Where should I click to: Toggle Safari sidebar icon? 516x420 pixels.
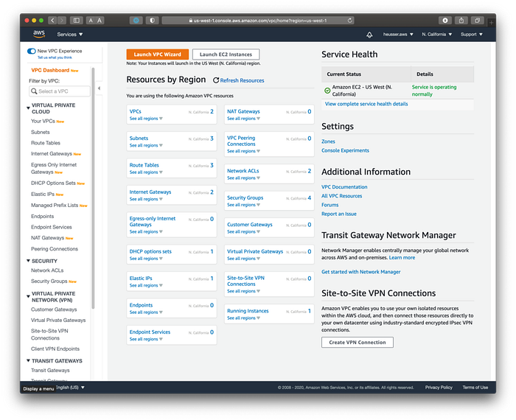pos(77,21)
